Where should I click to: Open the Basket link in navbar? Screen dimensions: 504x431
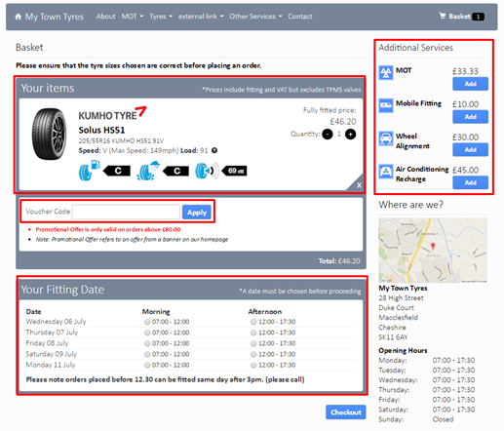click(459, 17)
